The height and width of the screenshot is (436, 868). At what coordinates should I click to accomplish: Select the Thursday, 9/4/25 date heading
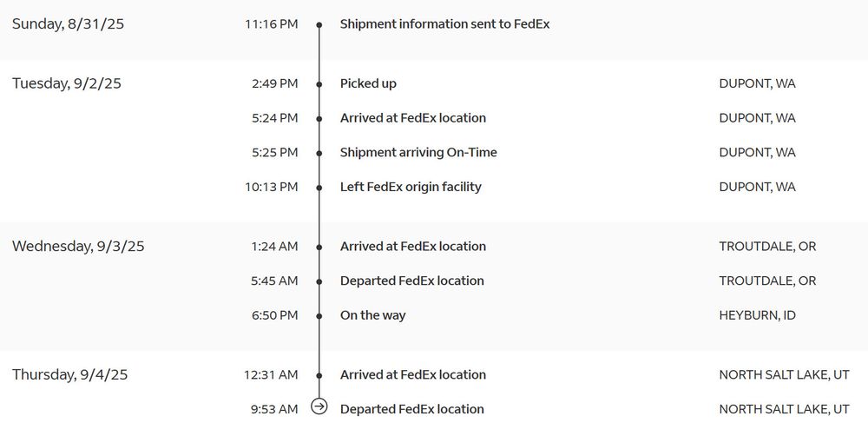(70, 375)
